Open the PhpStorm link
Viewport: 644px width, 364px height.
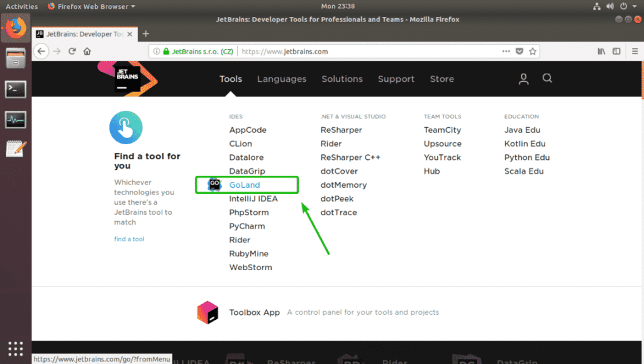click(x=248, y=212)
